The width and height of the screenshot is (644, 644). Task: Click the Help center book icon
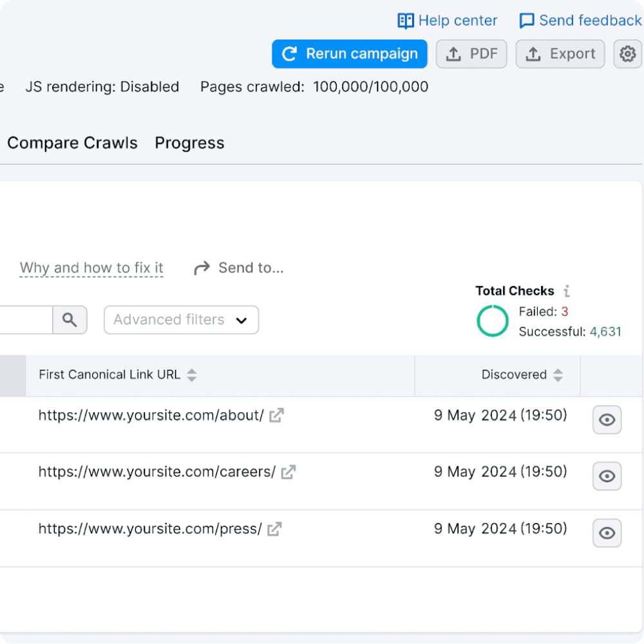pos(405,21)
